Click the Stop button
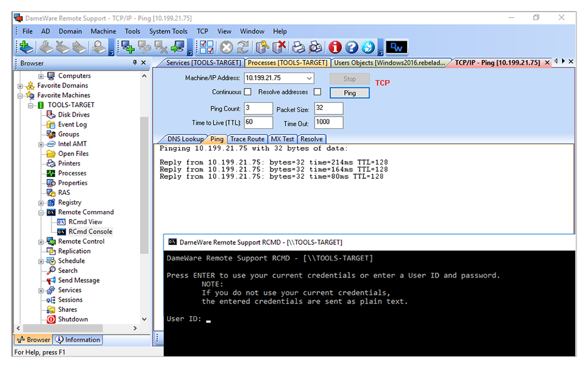 [x=350, y=79]
